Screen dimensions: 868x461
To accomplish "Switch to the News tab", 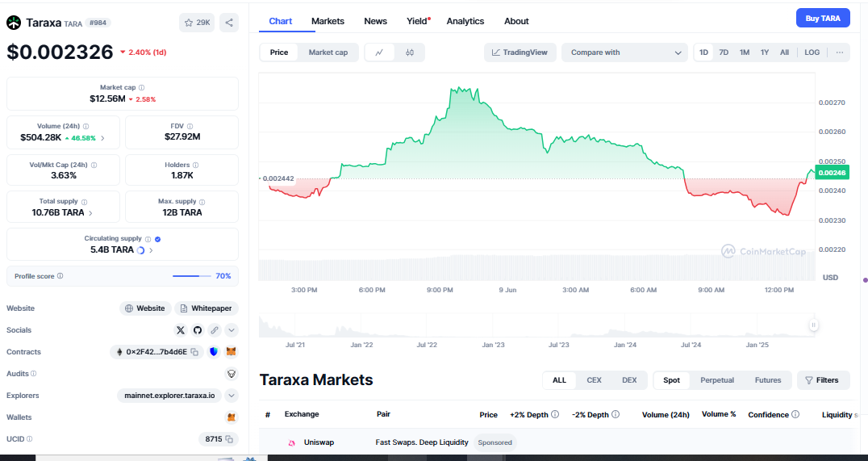I will pyautogui.click(x=375, y=21).
